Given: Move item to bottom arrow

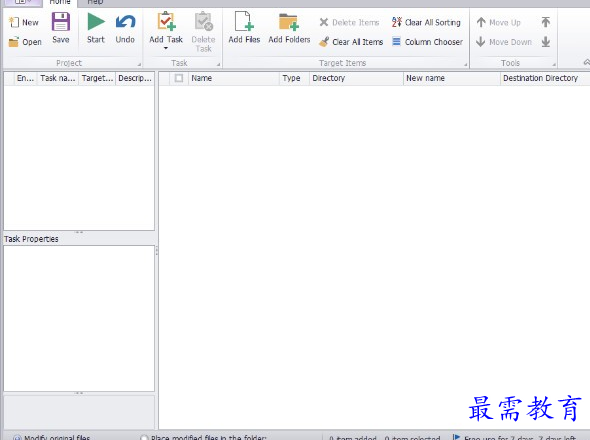Looking at the screenshot, I should [x=546, y=42].
